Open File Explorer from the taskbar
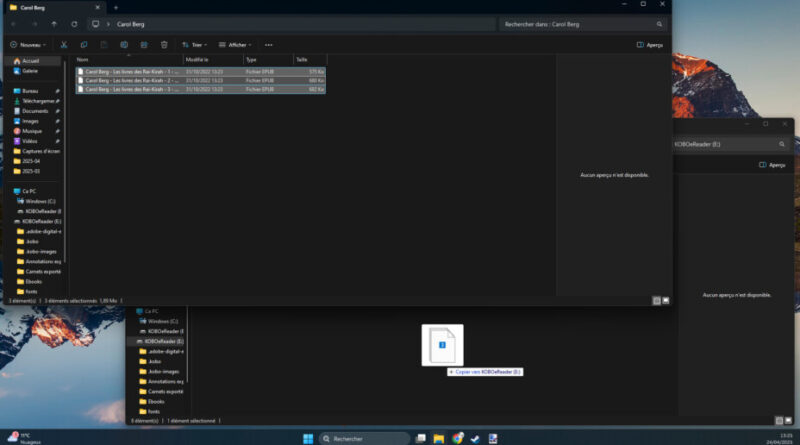 (438, 438)
